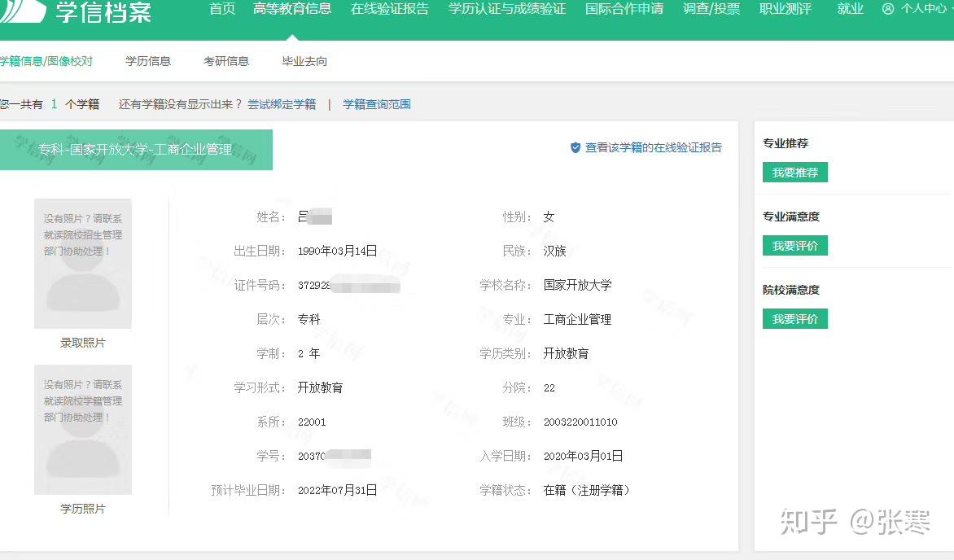Screen dimensions: 954x560
Task: Click the 学历类别 value 开放教育
Action: (566, 353)
